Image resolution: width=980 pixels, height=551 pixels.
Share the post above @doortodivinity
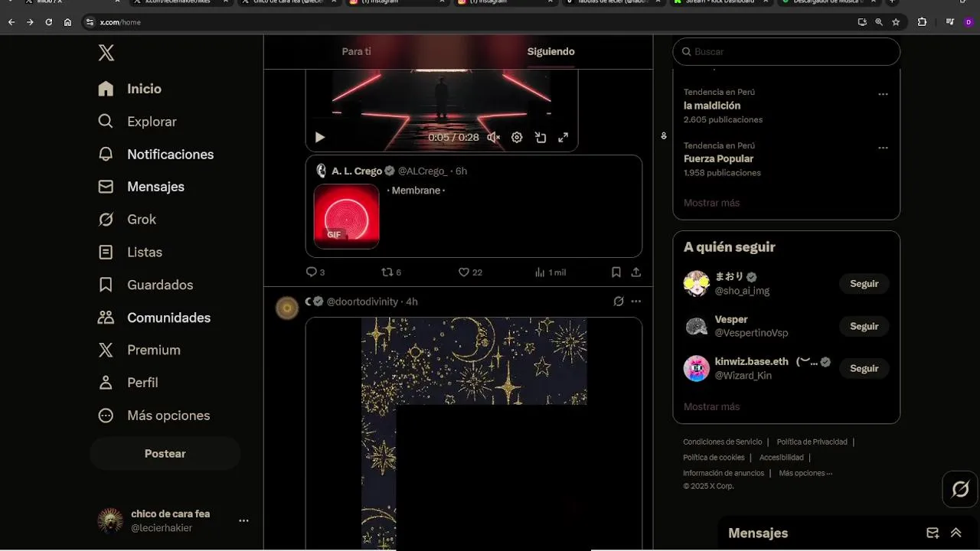coord(635,272)
